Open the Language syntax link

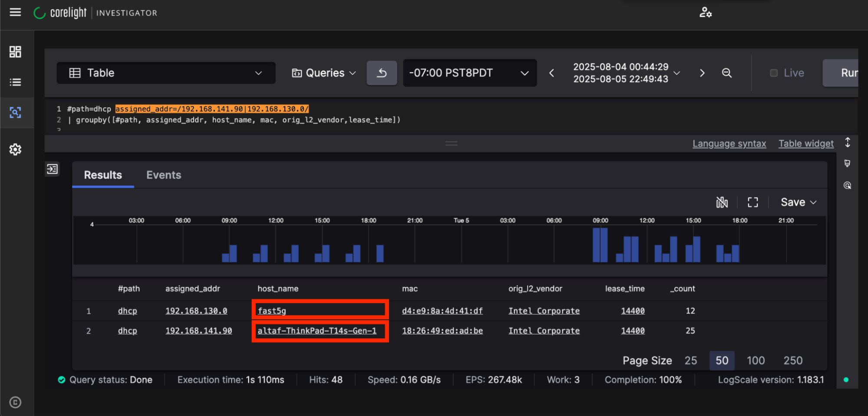[729, 144]
